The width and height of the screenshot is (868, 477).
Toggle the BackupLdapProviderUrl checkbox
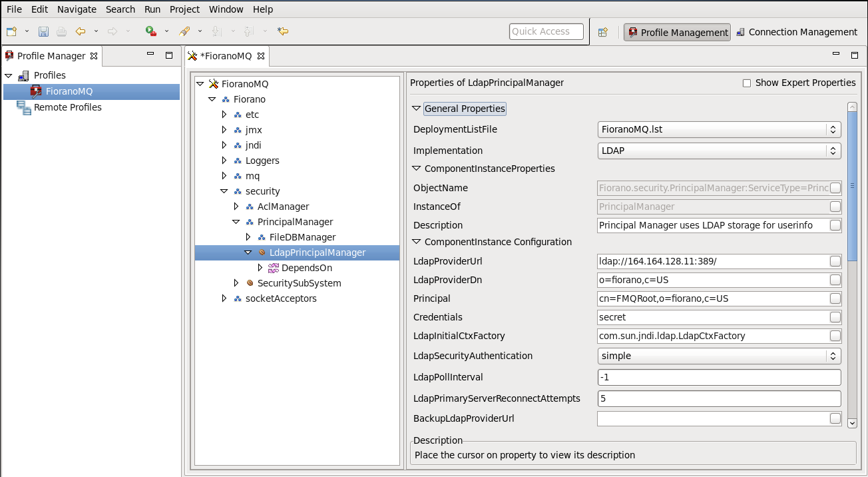pos(835,418)
